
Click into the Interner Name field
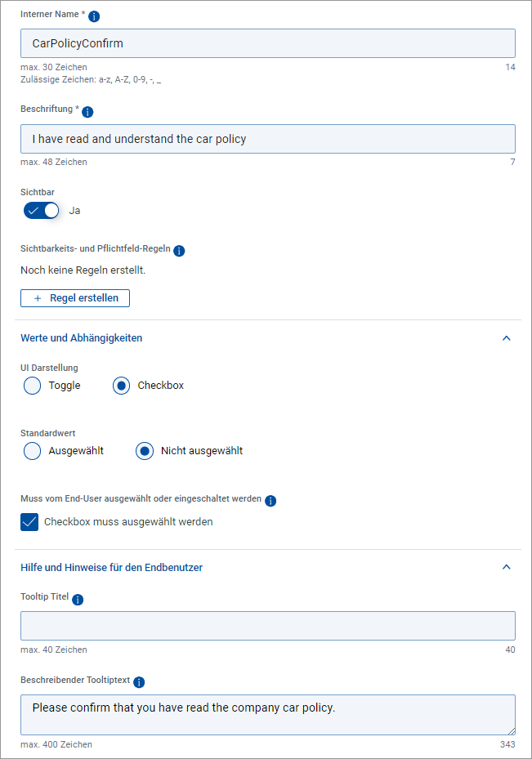[267, 43]
